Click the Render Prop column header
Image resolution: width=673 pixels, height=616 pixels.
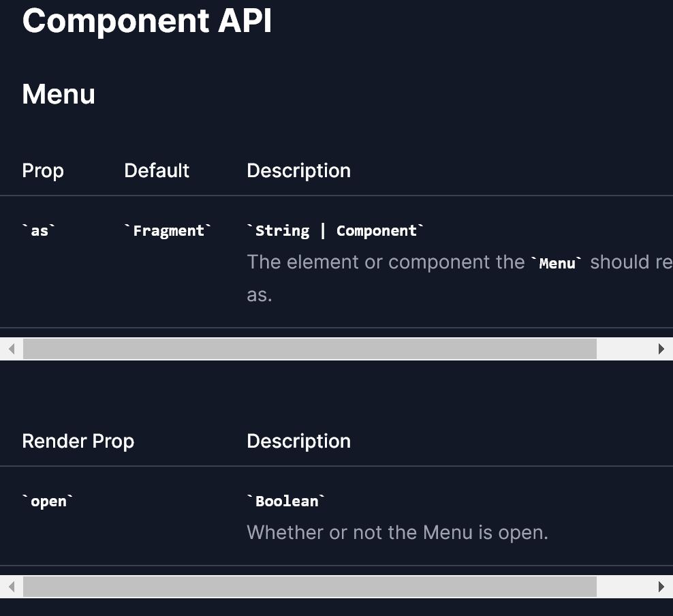click(78, 441)
